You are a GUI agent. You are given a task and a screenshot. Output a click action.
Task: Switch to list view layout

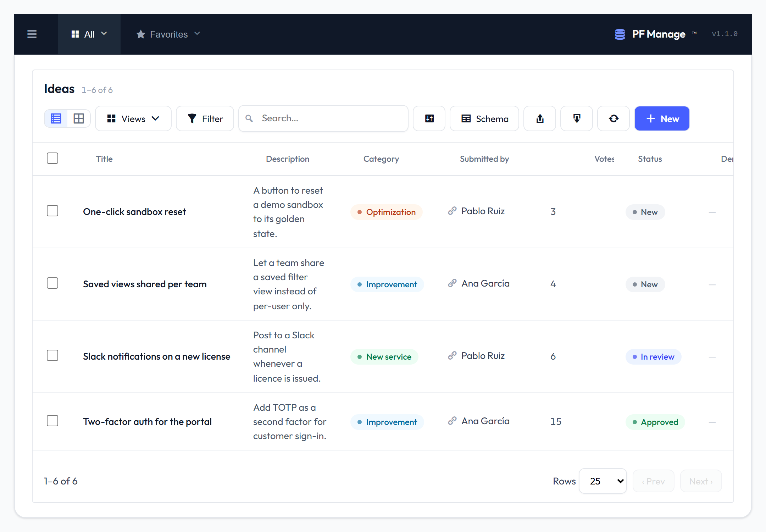56,118
